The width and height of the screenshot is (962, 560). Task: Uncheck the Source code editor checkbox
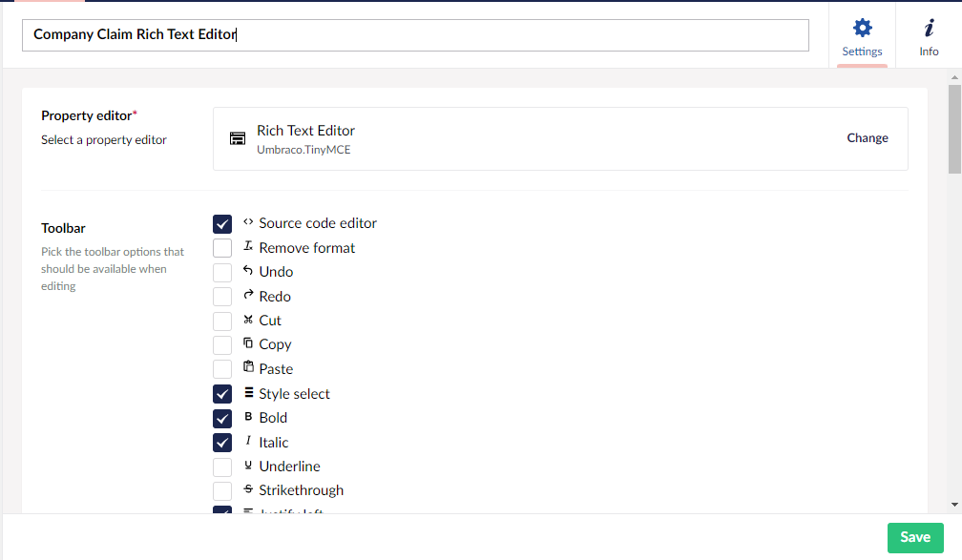click(222, 224)
